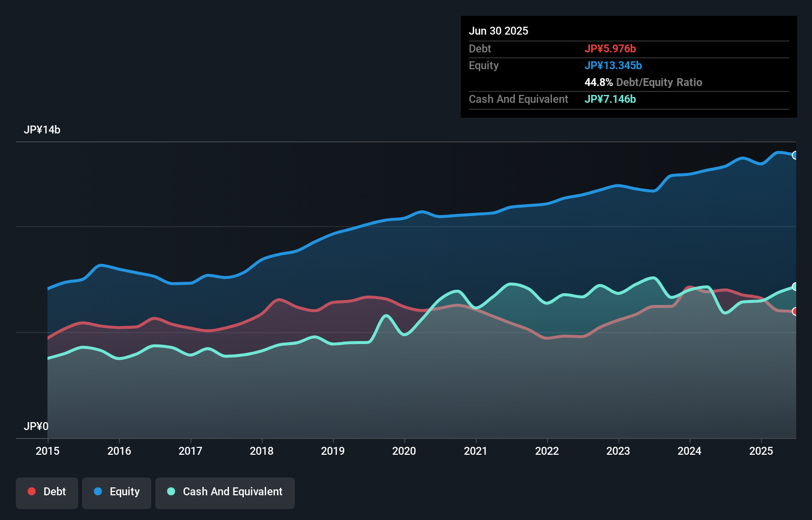The image size is (812, 520).
Task: Click the red Debt endpoint marker on chart
Action: tap(795, 312)
